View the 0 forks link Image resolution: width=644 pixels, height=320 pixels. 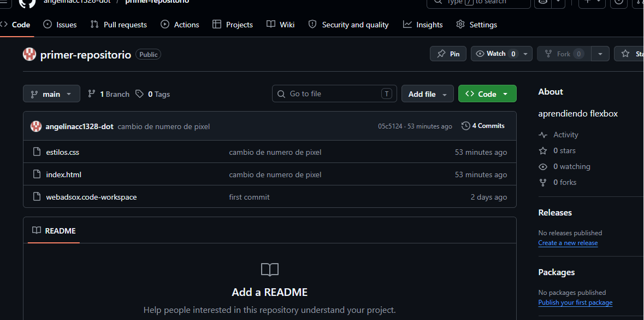tap(558, 182)
